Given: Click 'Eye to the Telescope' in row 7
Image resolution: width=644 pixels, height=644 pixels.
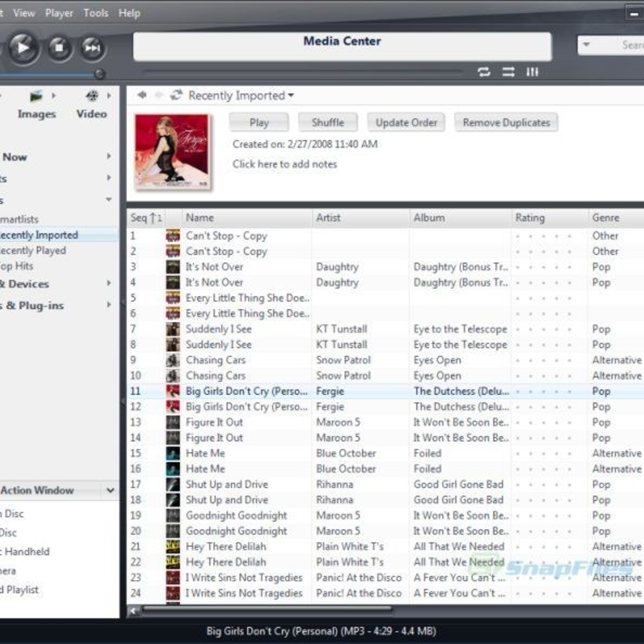Looking at the screenshot, I should (460, 329).
